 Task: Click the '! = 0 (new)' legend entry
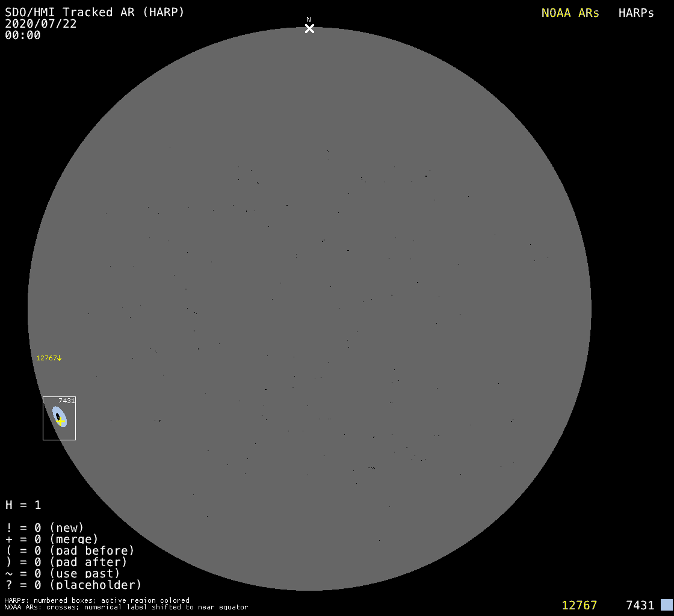coord(45,528)
